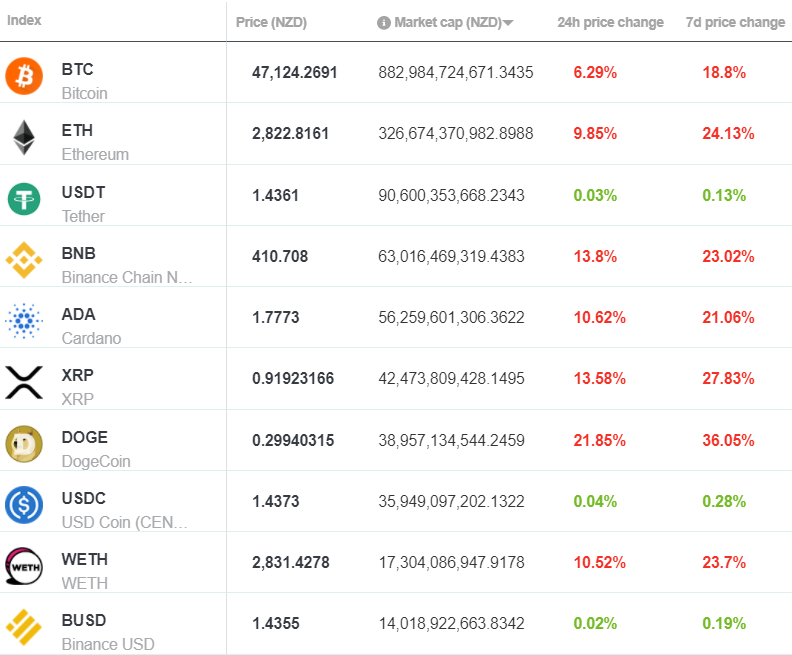
Task: Open the USDT ticker link
Action: [83, 192]
